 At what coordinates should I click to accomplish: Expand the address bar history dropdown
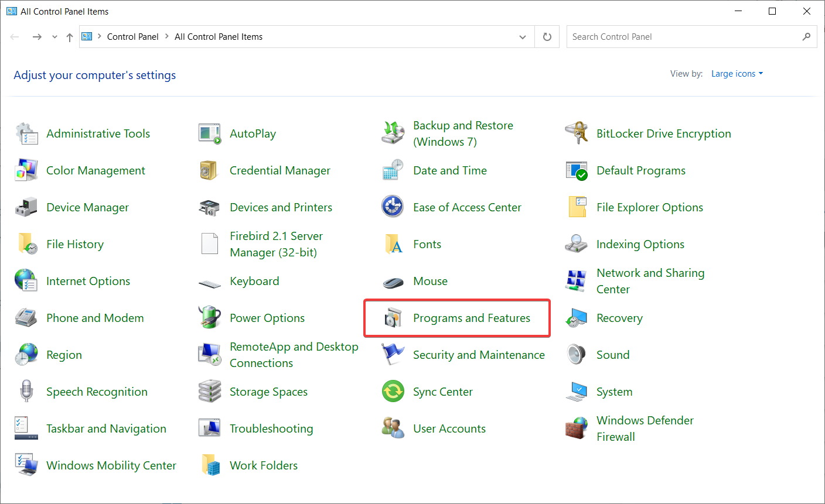523,37
